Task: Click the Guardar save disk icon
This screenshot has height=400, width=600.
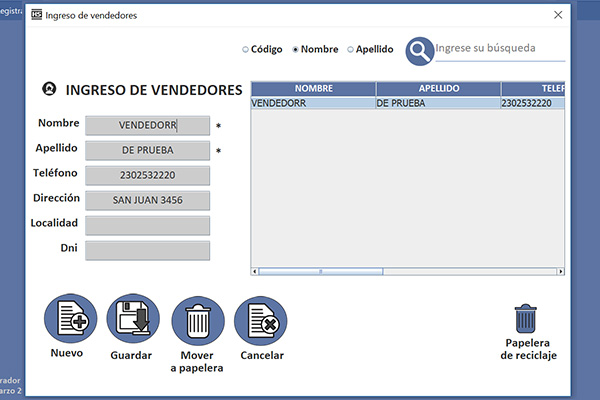Action: 133,320
